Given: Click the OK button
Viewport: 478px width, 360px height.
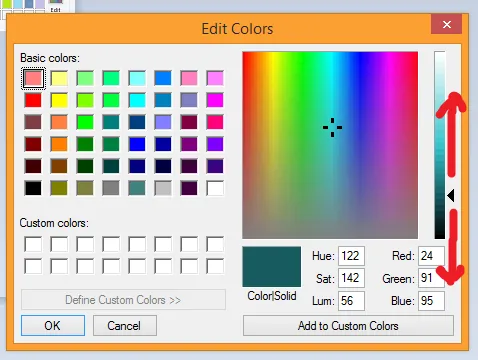Looking at the screenshot, I should [53, 325].
